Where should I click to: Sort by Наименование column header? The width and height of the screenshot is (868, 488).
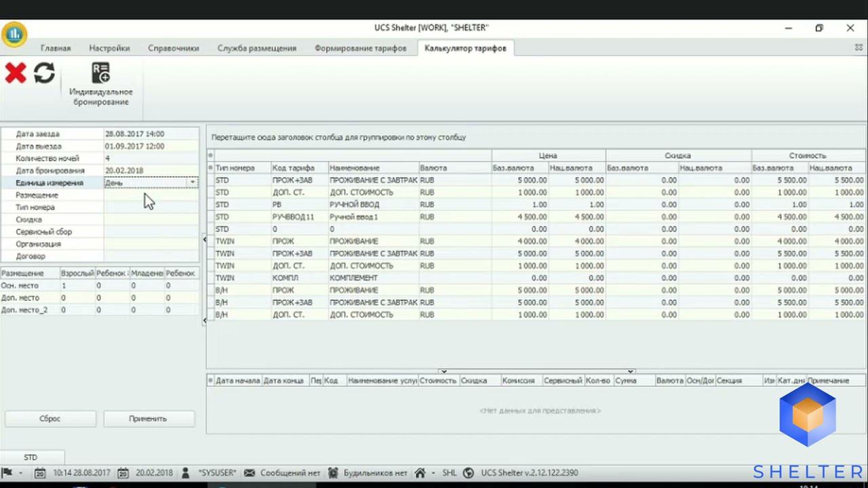(373, 167)
